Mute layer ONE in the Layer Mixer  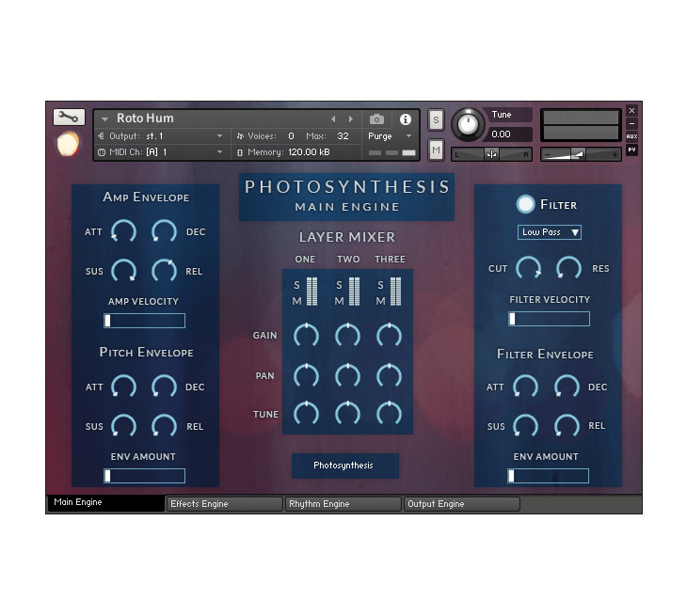[296, 301]
